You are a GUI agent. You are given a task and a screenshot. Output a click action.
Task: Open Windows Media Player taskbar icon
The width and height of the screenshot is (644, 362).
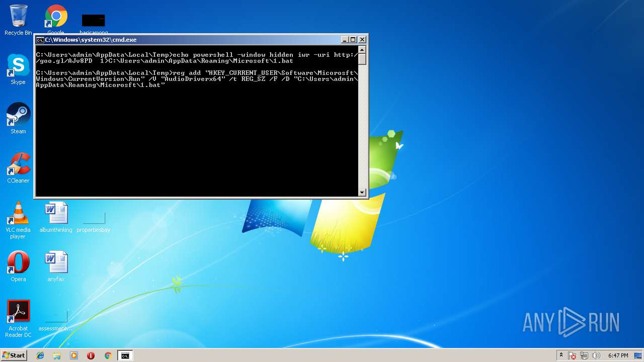click(74, 355)
